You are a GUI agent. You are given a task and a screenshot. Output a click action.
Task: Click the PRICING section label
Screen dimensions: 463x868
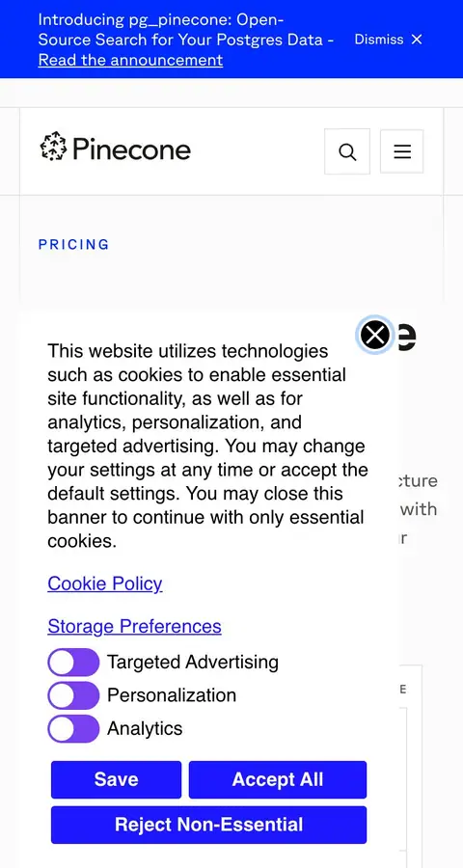click(73, 244)
